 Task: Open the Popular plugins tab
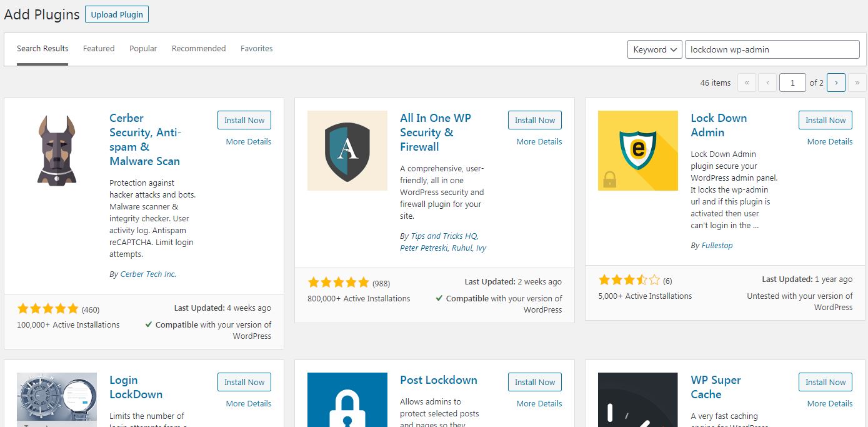tap(143, 49)
